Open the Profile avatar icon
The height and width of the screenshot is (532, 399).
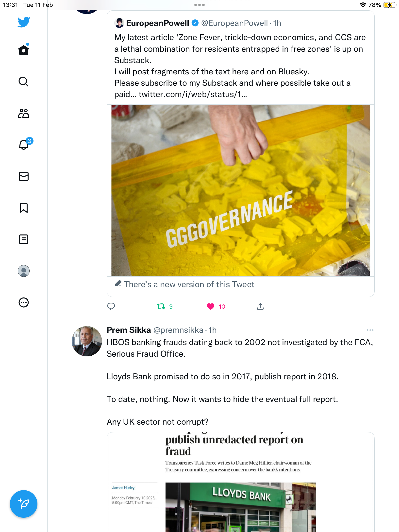click(24, 271)
